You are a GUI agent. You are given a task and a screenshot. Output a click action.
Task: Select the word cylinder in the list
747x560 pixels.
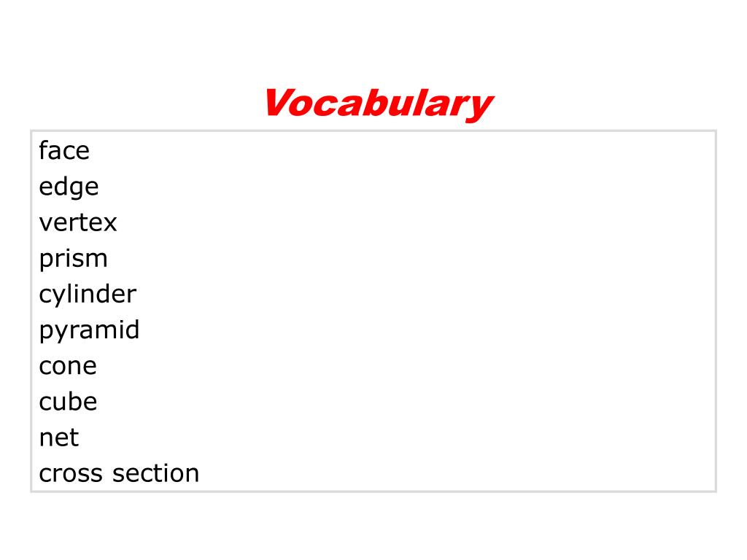(x=88, y=295)
